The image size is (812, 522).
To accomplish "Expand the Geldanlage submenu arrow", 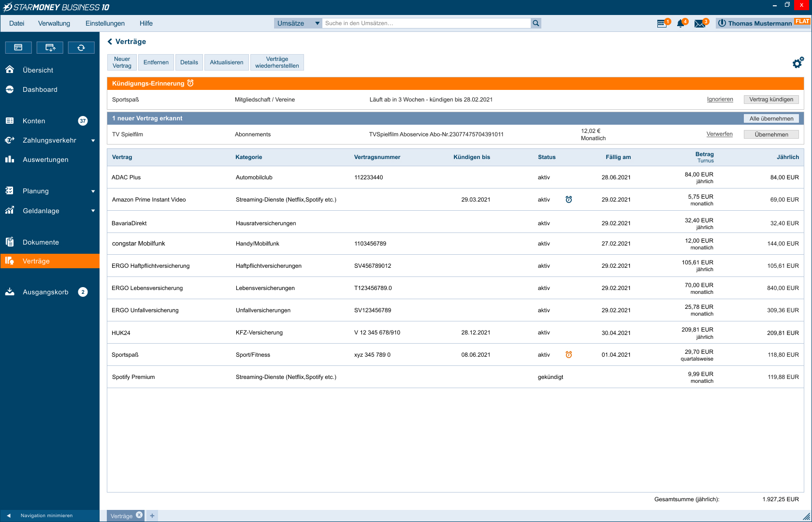I will (93, 211).
